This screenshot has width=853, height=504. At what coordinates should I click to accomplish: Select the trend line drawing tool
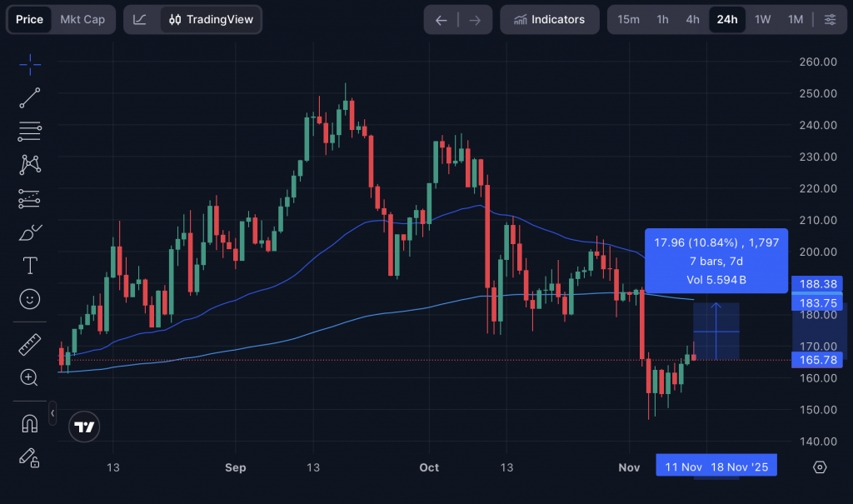(30, 97)
